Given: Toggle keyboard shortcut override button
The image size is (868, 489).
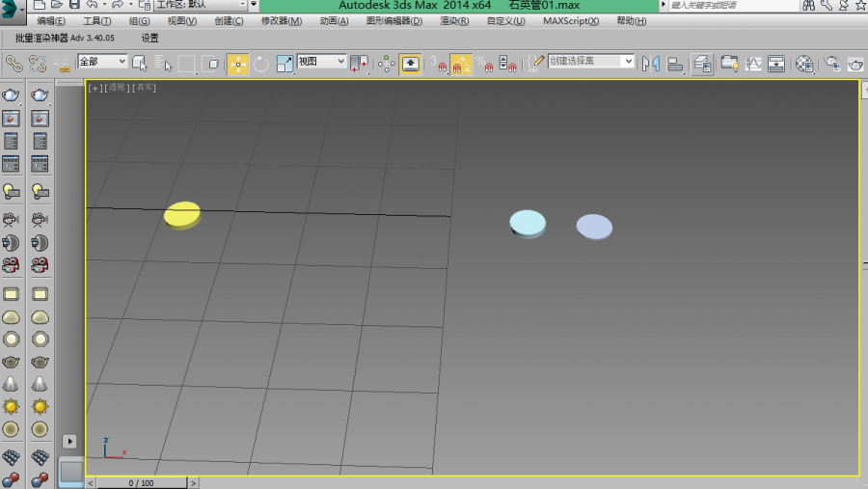Looking at the screenshot, I should (410, 64).
